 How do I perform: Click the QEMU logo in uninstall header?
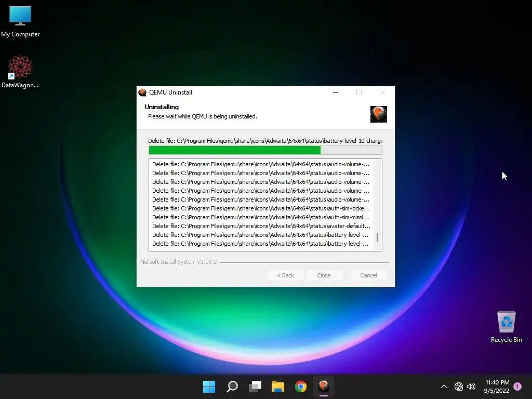378,114
